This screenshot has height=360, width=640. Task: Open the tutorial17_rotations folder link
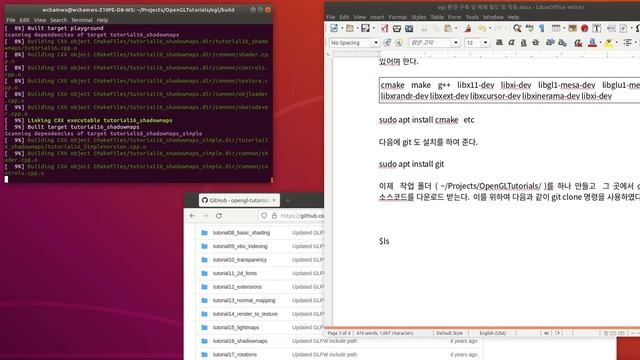pyautogui.click(x=235, y=354)
